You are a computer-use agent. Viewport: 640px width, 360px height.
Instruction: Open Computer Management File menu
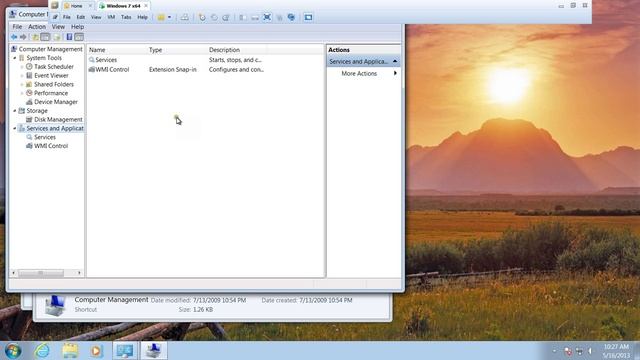pyautogui.click(x=17, y=27)
